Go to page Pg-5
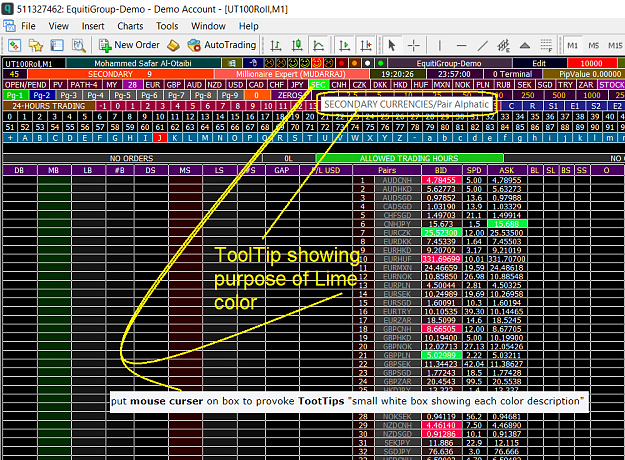This screenshot has width=625, height=460. [x=122, y=95]
